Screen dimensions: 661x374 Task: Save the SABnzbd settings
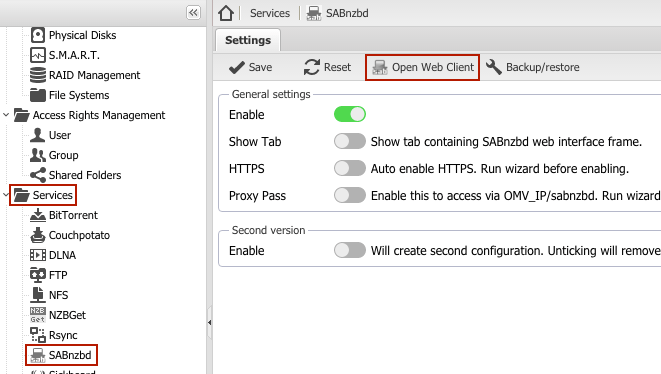[x=250, y=67]
